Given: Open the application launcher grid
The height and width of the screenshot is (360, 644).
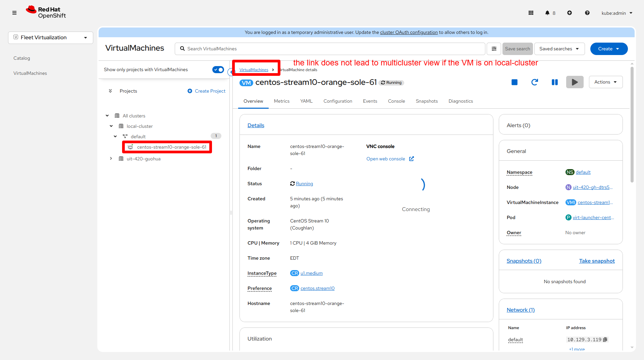Looking at the screenshot, I should pos(531,13).
